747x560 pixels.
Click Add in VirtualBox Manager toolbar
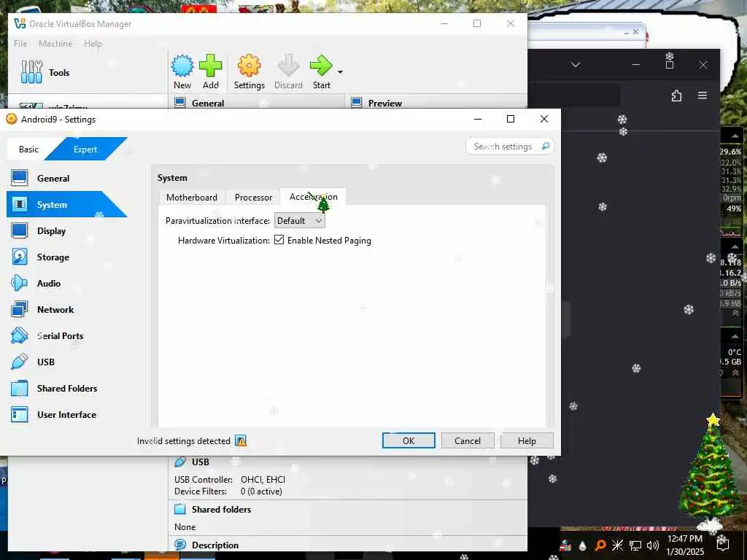click(211, 72)
